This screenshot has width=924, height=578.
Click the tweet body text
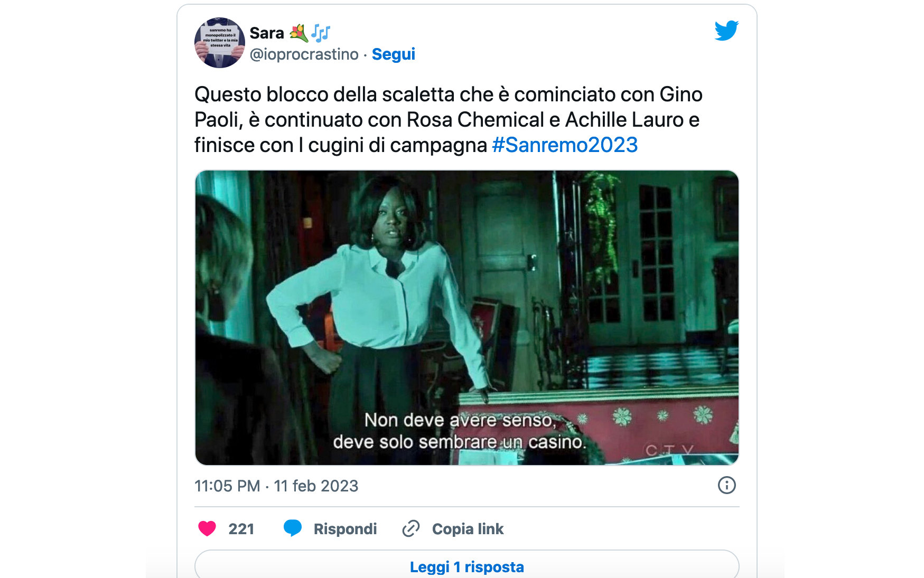click(449, 120)
